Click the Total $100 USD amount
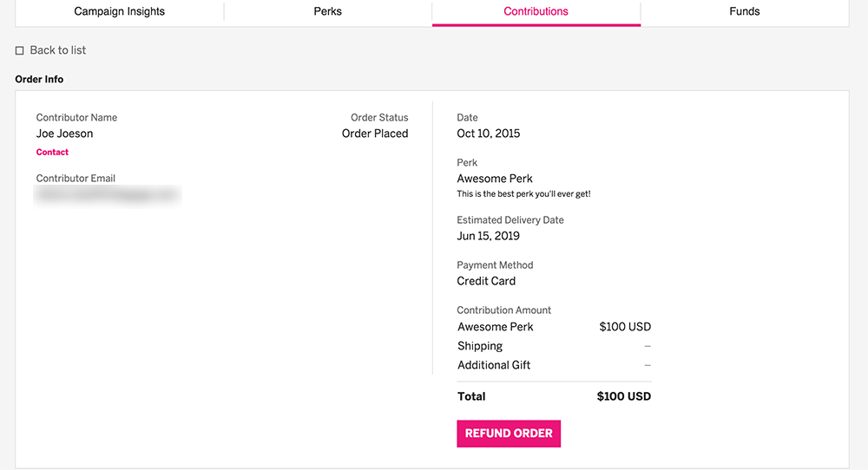The height and width of the screenshot is (470, 868). coord(624,396)
